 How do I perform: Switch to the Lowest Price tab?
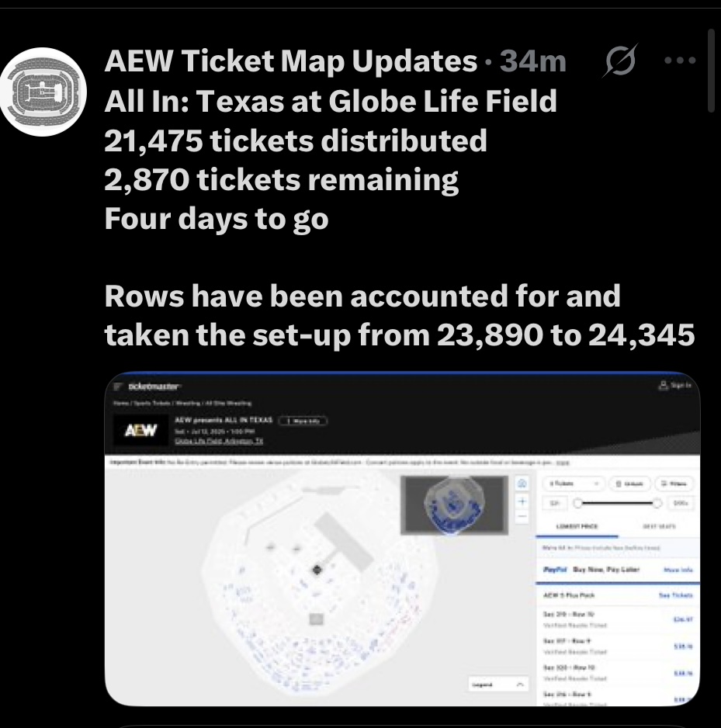[x=574, y=526]
